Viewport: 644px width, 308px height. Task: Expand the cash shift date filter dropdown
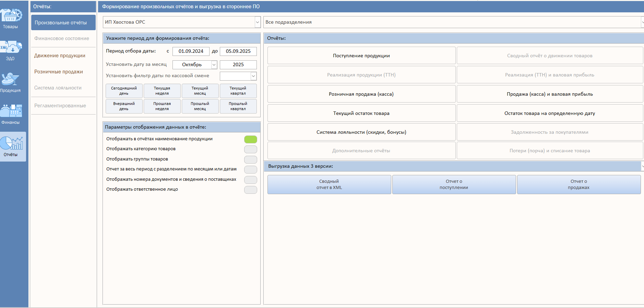coord(253,76)
